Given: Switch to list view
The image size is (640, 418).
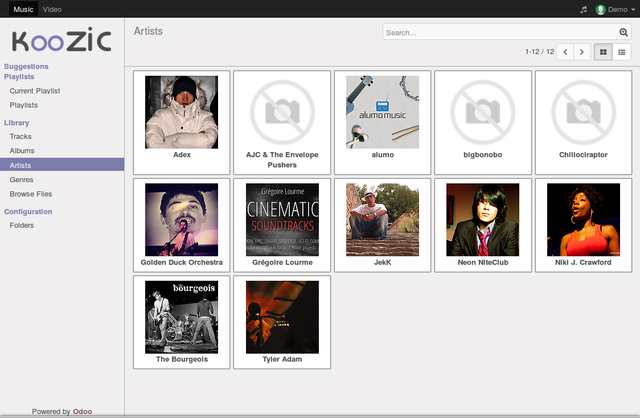Looking at the screenshot, I should tap(622, 52).
